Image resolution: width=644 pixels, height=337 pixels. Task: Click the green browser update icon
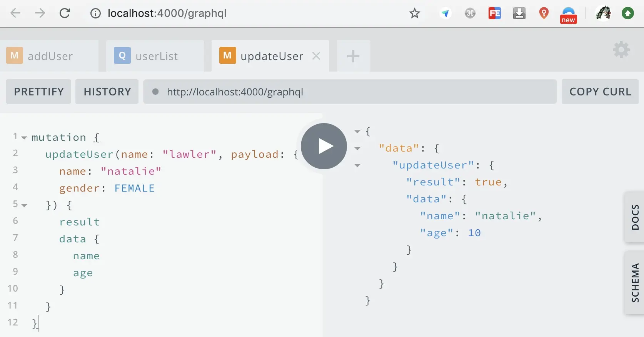coord(628,13)
